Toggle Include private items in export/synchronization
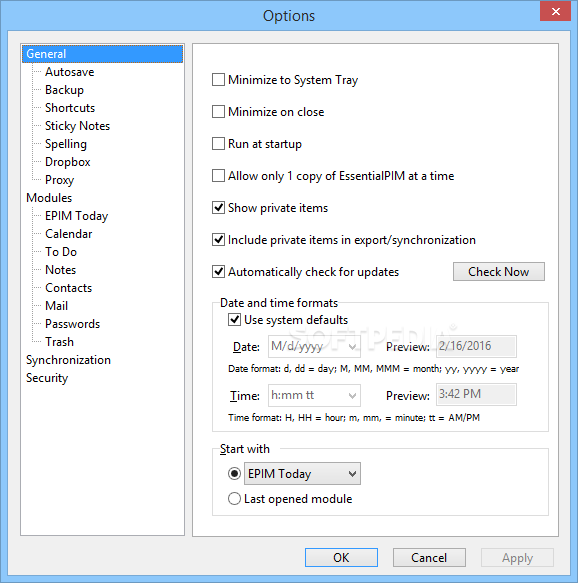The height and width of the screenshot is (583, 578). tap(218, 239)
